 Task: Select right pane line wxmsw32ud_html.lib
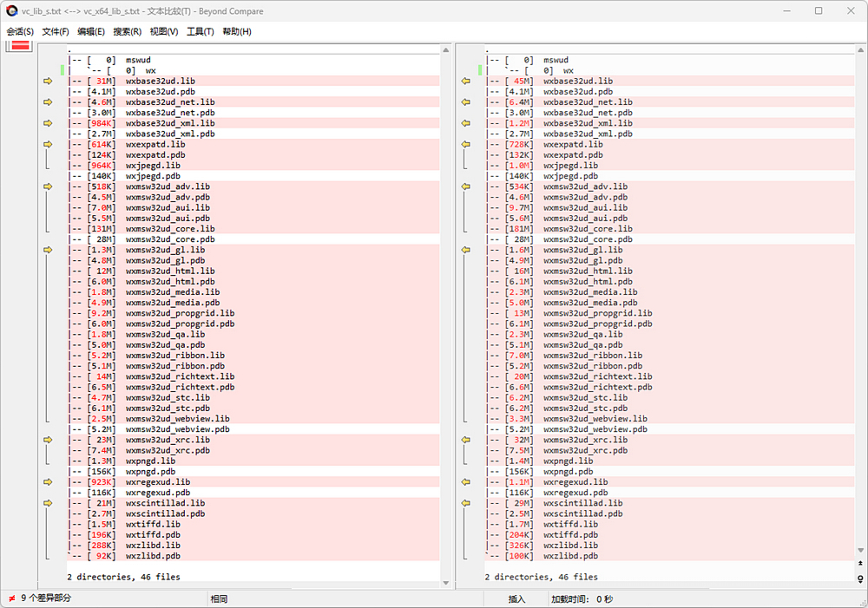pyautogui.click(x=670, y=271)
